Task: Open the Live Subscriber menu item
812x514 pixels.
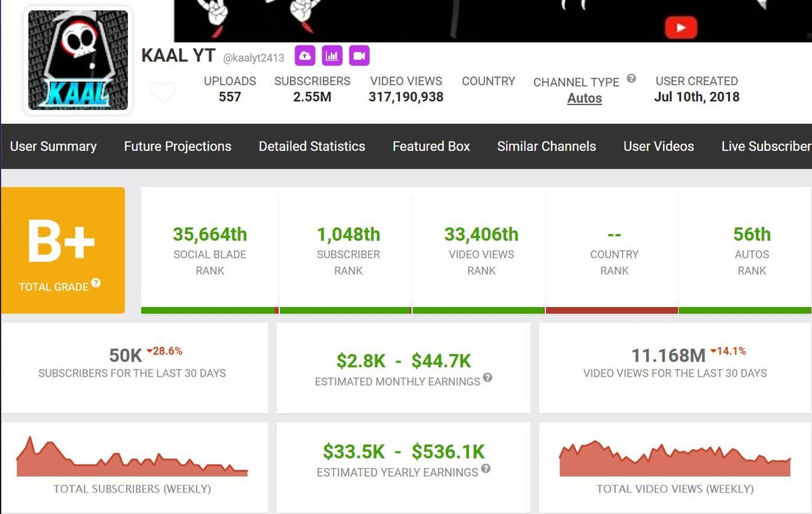Action: click(x=765, y=146)
